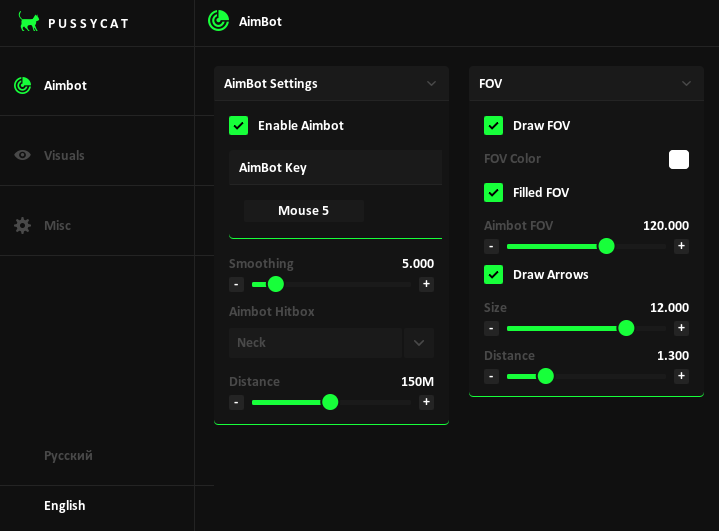Click the Mouse 5 key bind button
The width and height of the screenshot is (719, 531).
(x=303, y=210)
